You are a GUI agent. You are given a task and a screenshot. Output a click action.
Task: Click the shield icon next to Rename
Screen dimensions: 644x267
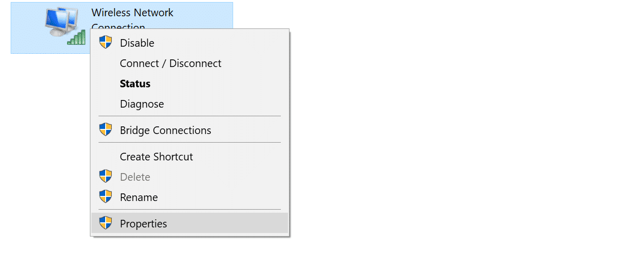105,197
